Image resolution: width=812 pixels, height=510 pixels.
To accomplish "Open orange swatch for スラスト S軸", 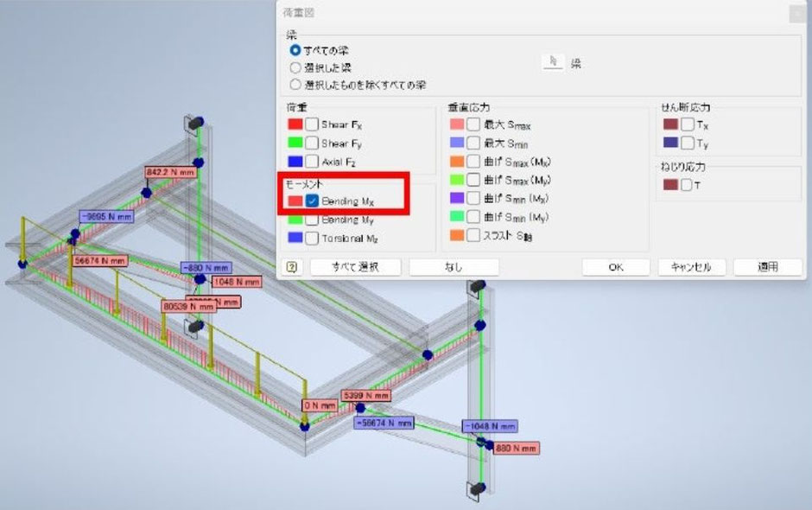I will pos(457,235).
